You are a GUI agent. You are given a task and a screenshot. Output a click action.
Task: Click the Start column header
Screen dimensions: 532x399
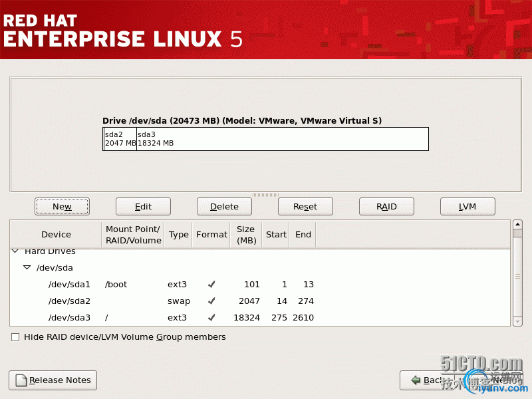(x=276, y=235)
